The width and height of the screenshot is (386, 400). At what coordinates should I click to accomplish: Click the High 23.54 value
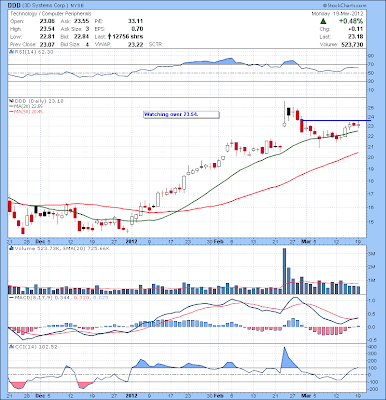click(47, 29)
